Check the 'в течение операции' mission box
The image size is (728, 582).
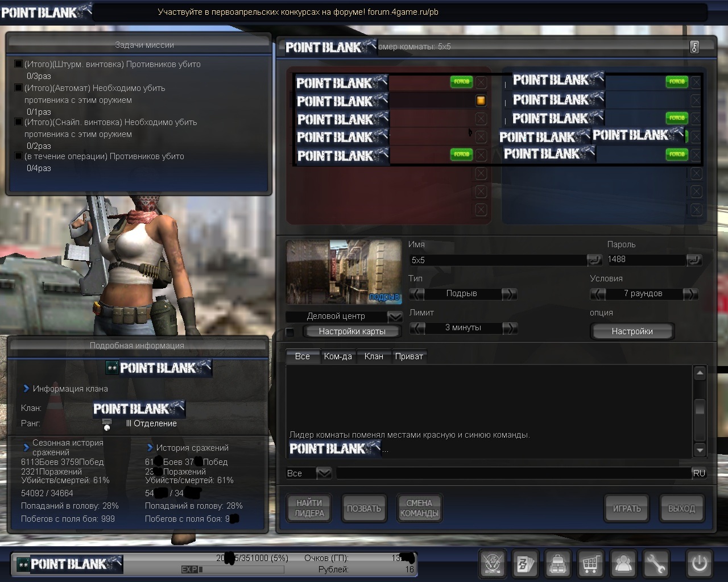19,156
